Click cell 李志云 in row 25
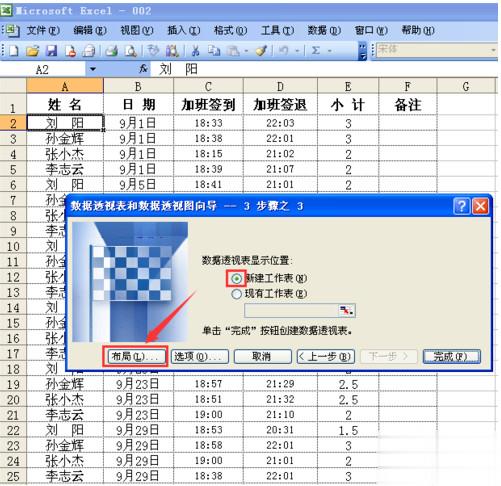 pyautogui.click(x=65, y=476)
